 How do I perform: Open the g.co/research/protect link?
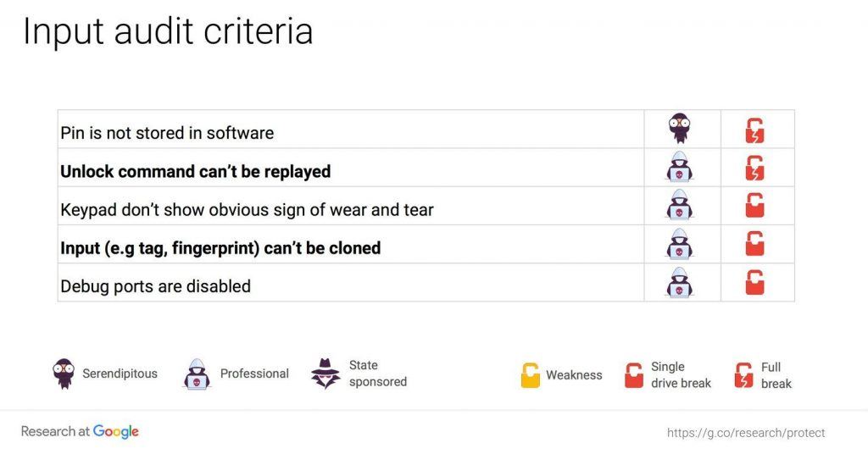pos(746,433)
